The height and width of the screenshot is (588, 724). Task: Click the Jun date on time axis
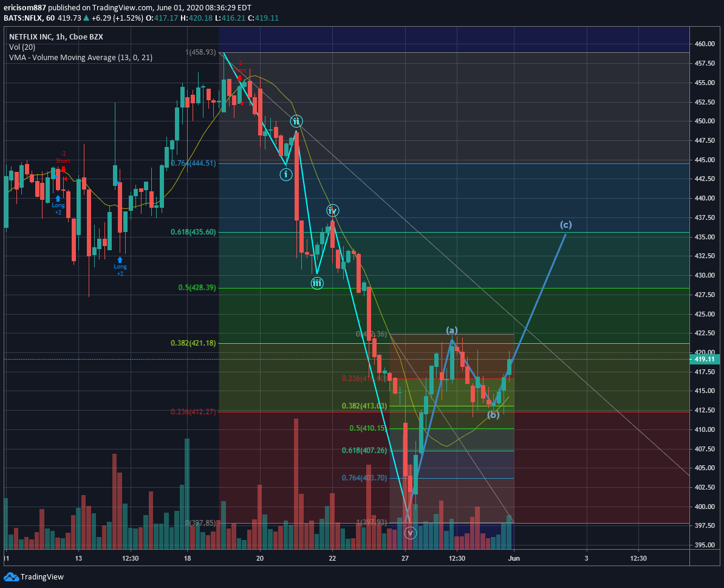pyautogui.click(x=514, y=558)
